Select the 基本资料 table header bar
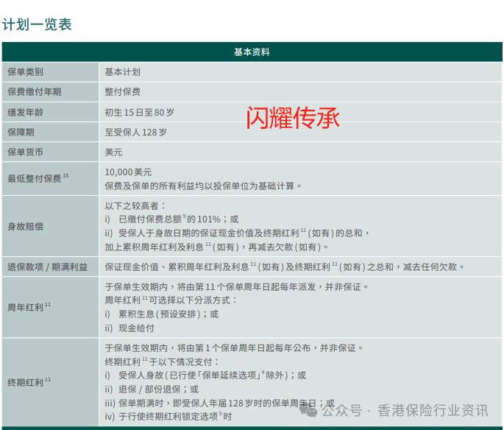 252,52
